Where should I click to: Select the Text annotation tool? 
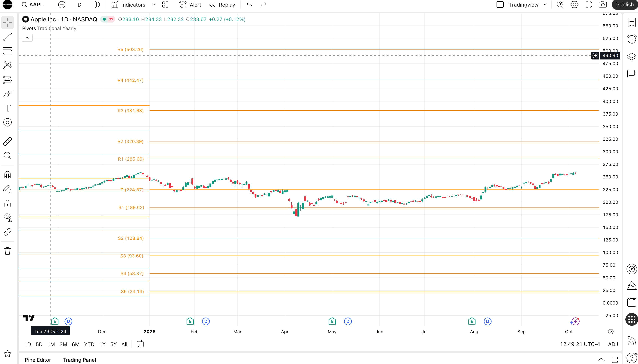pos(8,108)
